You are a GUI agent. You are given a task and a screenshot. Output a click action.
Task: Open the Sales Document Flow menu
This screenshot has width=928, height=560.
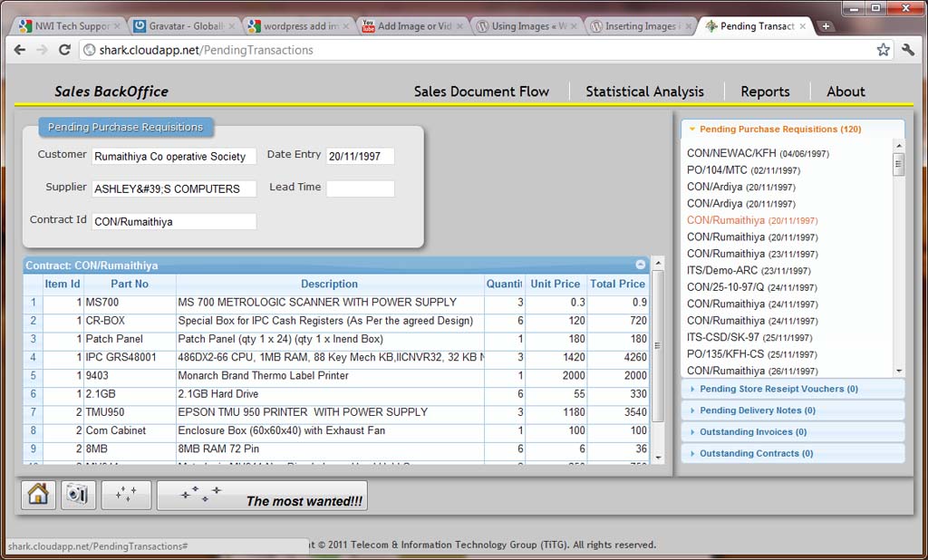point(481,92)
